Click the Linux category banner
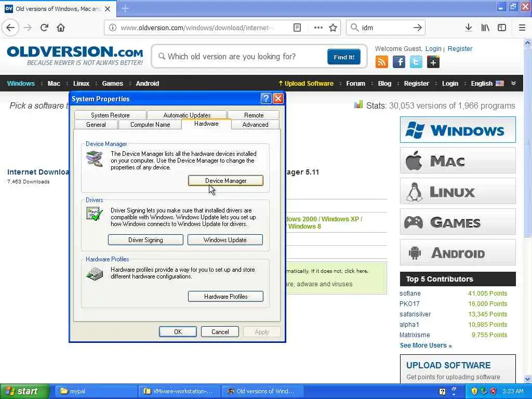The height and width of the screenshot is (399, 532). pos(458,191)
